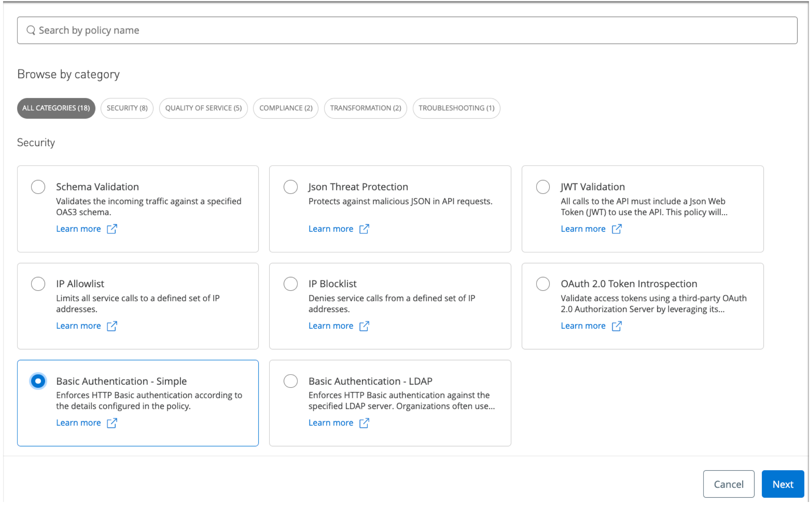Screen dimensions: 812x507
Task: Click the Search by policy name field
Action: (x=406, y=30)
